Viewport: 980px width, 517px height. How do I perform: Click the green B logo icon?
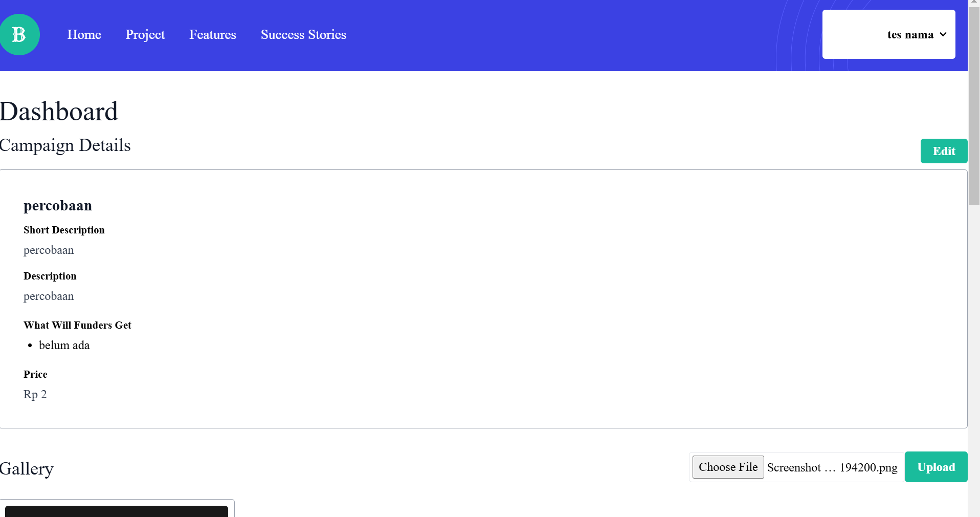19,34
